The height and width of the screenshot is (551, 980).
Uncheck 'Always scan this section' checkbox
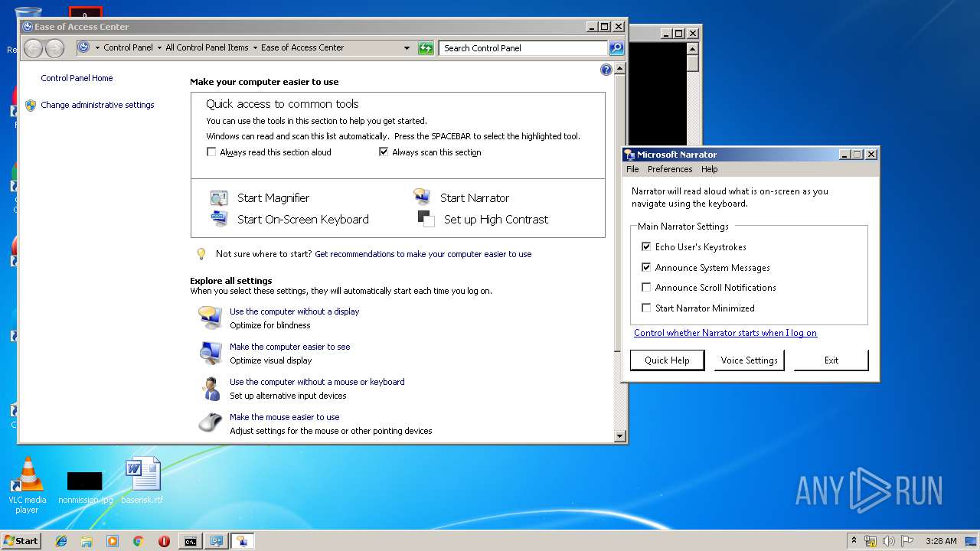(x=384, y=152)
